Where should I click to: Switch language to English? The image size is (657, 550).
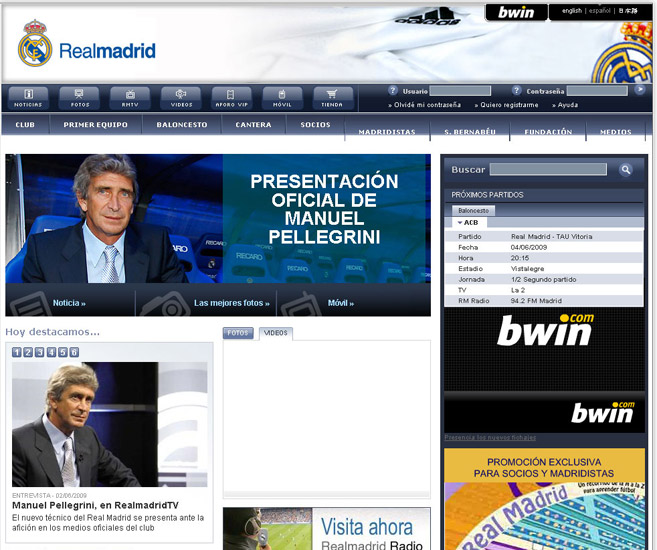571,11
